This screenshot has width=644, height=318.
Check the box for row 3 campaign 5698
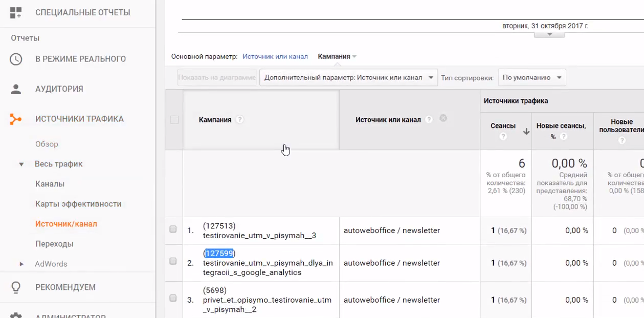[173, 298]
